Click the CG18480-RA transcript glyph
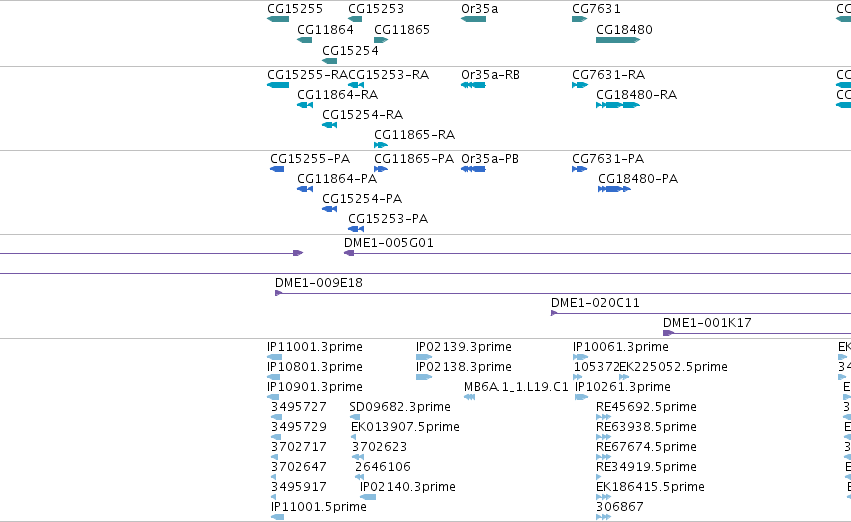This screenshot has height=522, width=851. click(618, 105)
